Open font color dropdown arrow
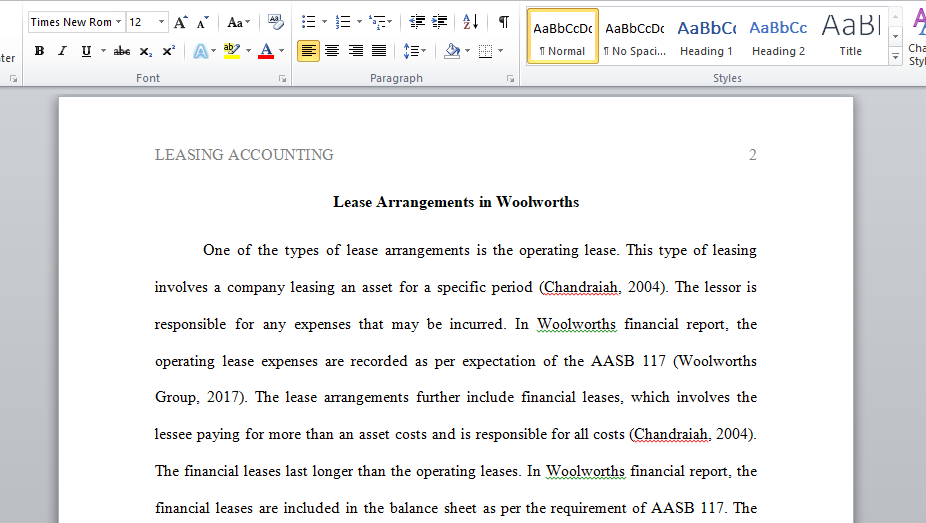Viewport: 926px width, 523px height. pyautogui.click(x=281, y=51)
